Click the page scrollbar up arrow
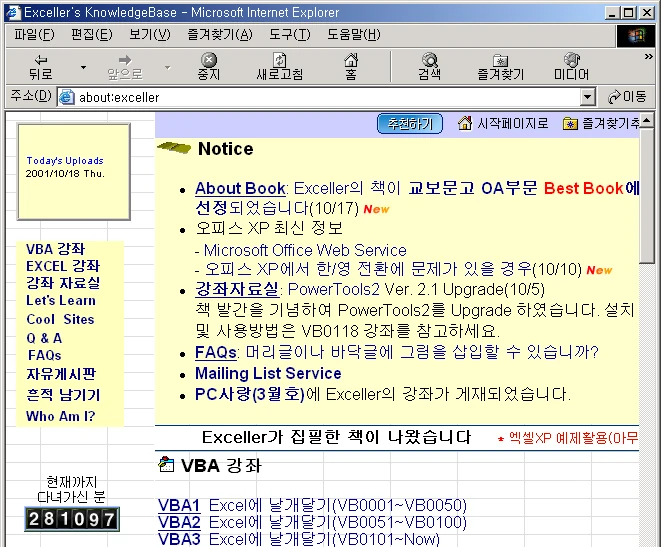 [x=646, y=121]
